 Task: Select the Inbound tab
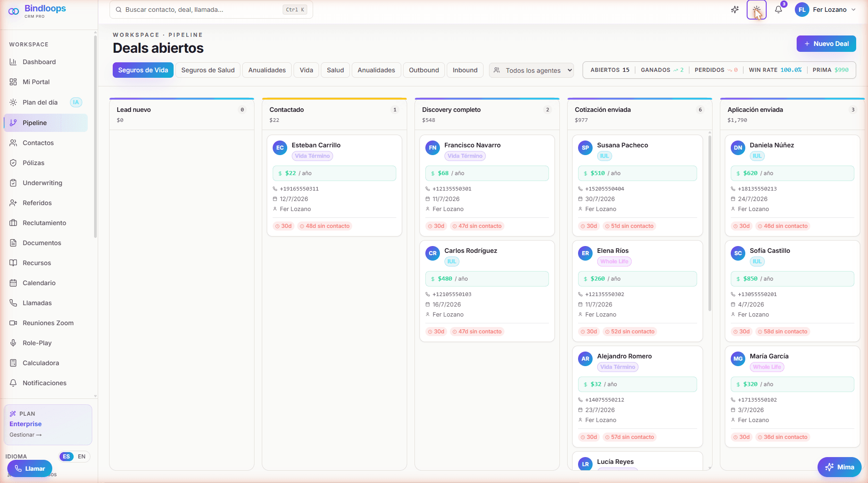465,70
